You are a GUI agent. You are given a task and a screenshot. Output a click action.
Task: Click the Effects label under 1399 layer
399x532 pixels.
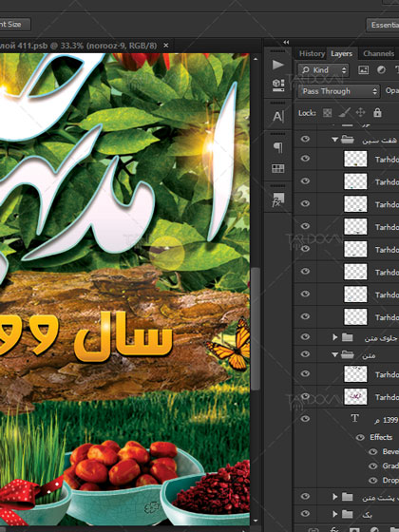[x=381, y=437]
